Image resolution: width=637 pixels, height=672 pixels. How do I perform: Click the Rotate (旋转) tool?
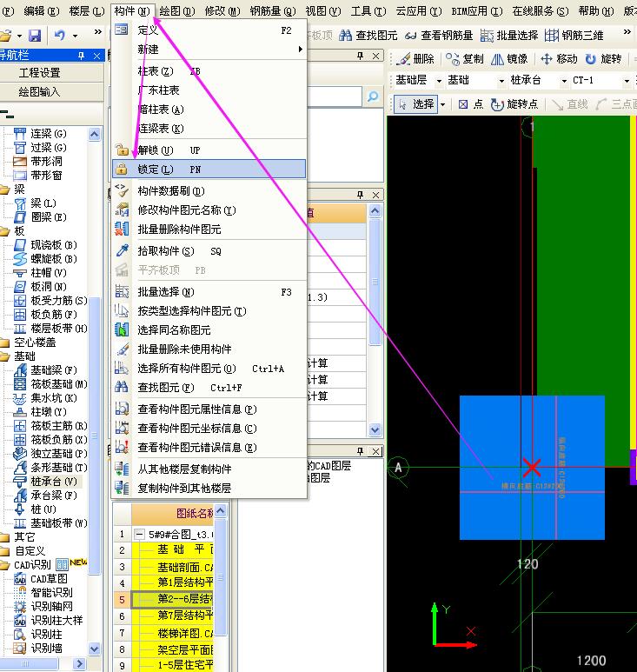pos(604,59)
